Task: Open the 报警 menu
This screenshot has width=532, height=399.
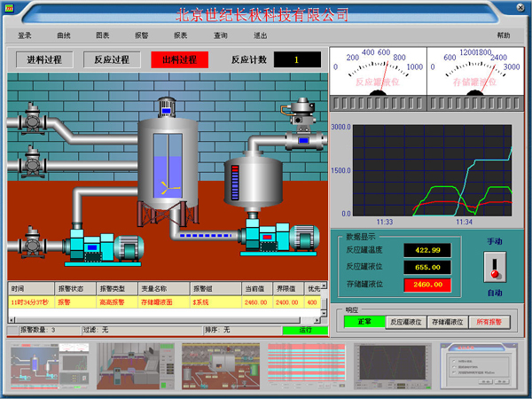Action: [141, 35]
